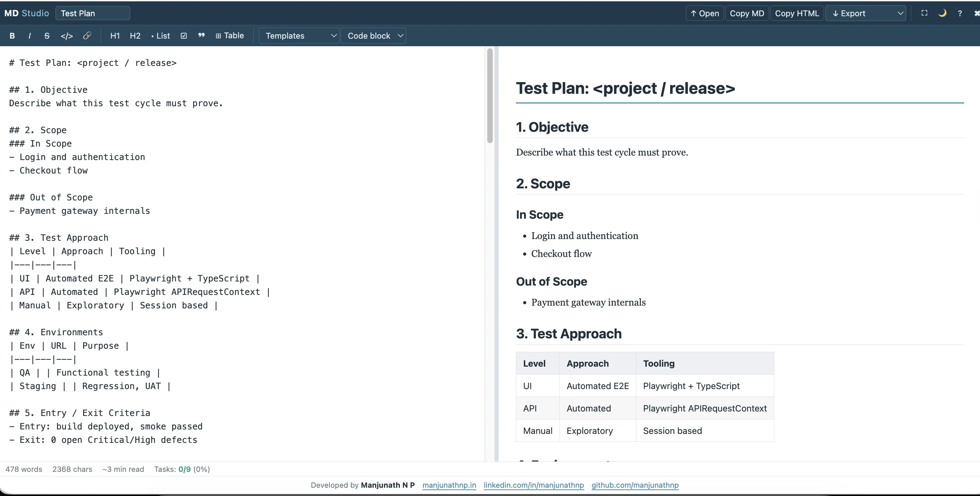980x496 pixels.
Task: Apply bold formatting with B icon
Action: [x=12, y=36]
